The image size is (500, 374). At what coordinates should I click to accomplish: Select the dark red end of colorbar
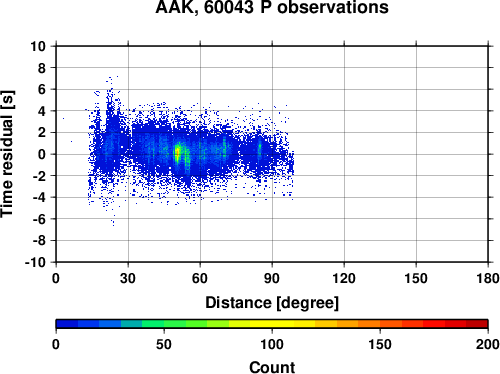click(477, 324)
